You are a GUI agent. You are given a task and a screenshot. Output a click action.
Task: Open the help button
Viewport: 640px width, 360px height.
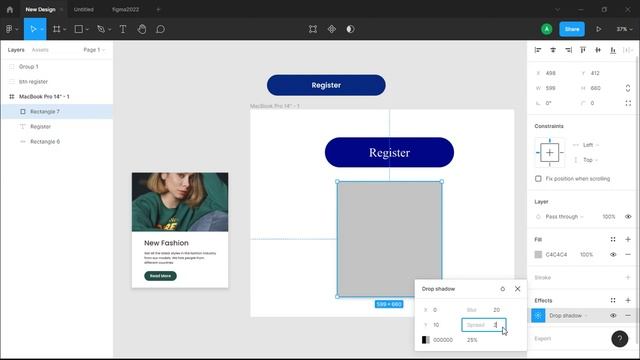620,339
